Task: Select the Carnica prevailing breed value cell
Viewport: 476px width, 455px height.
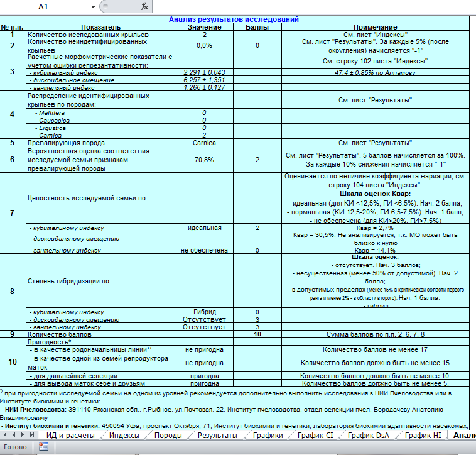Action: pos(205,143)
